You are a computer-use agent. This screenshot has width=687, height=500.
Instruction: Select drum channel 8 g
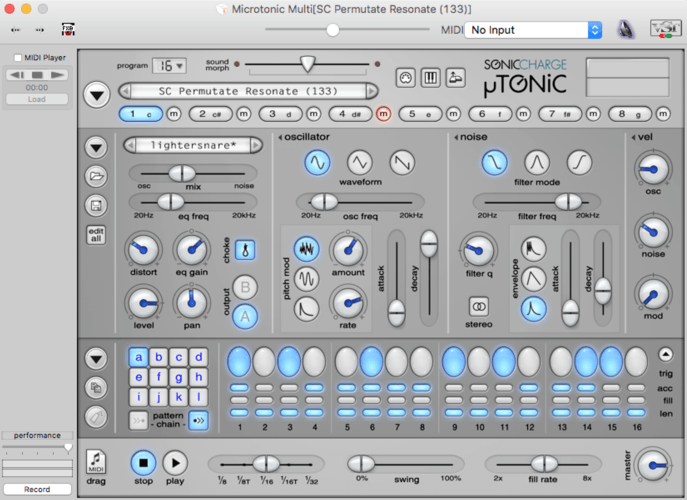[x=630, y=114]
